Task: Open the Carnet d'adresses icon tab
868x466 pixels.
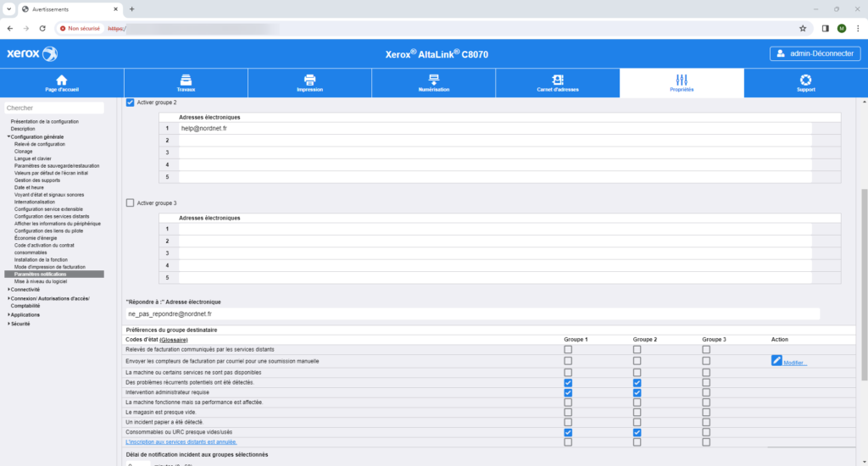Action: click(558, 80)
